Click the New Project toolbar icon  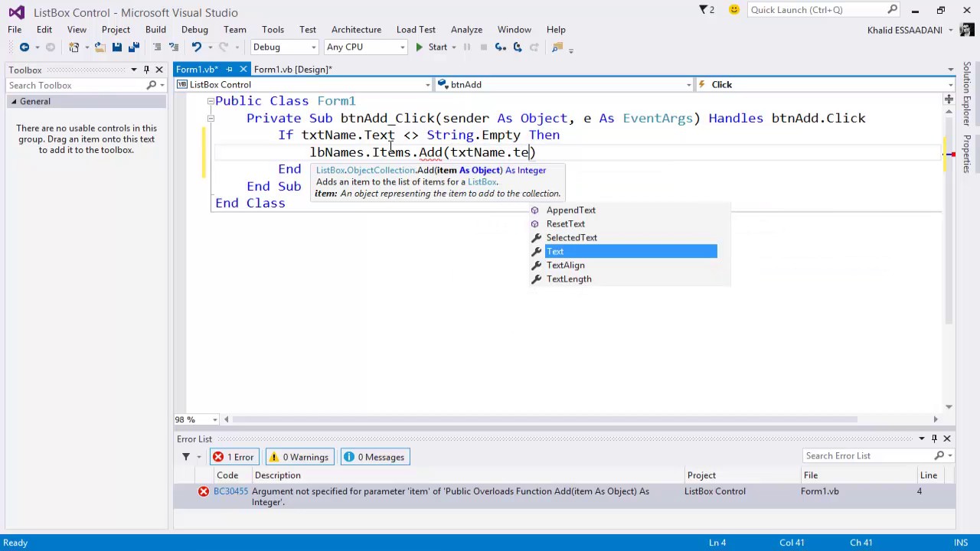pos(74,47)
